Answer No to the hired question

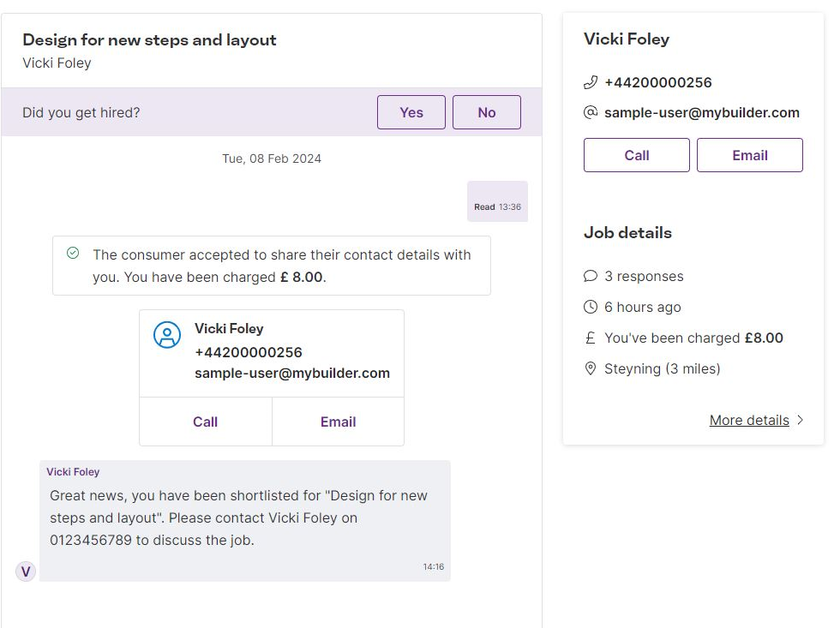[486, 112]
